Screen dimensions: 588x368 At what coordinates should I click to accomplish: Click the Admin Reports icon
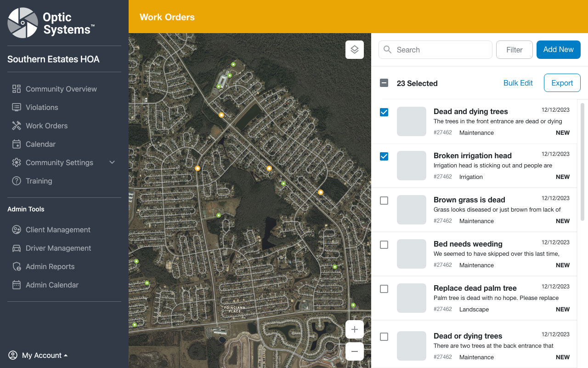(17, 266)
